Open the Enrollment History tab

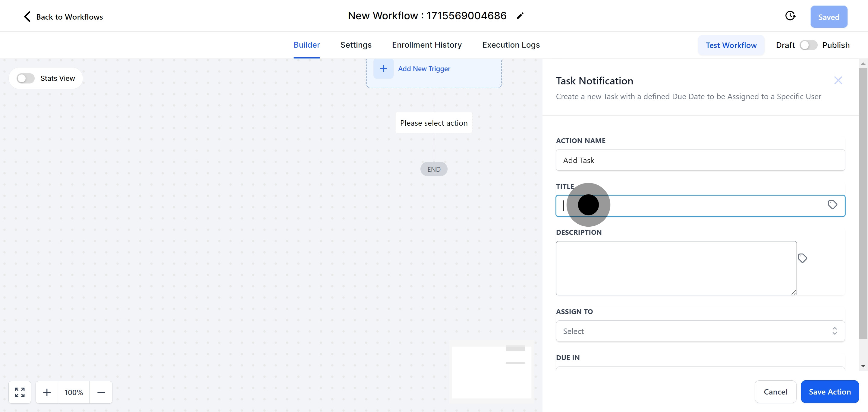(426, 45)
